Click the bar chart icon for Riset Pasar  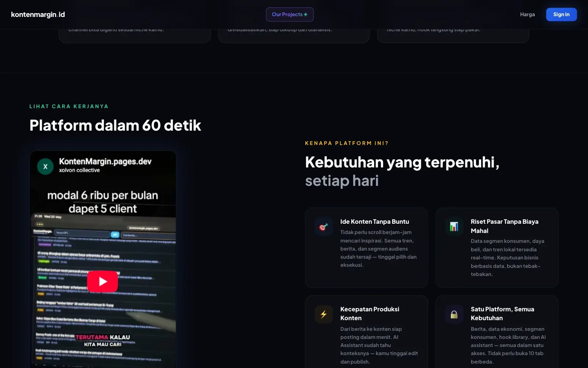[454, 227]
